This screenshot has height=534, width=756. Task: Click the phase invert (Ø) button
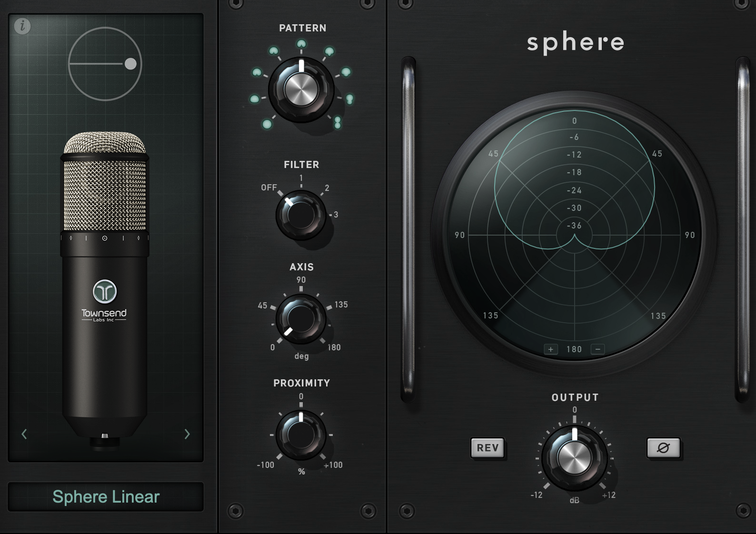coord(663,448)
